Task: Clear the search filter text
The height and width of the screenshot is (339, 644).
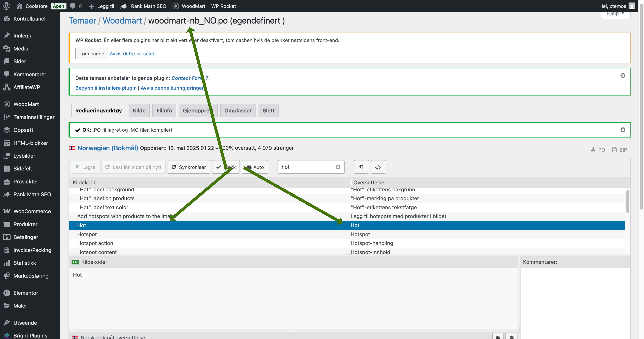Action: coord(338,167)
